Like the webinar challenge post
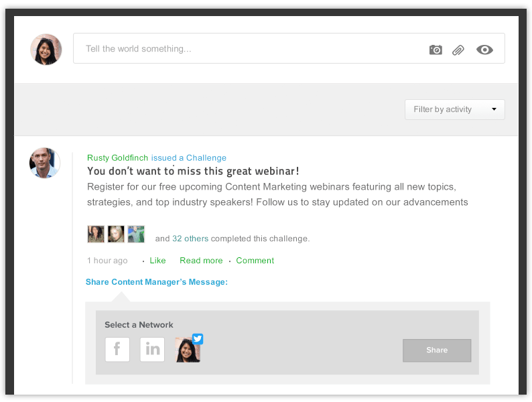Viewport: 532px width, 402px height. click(x=158, y=261)
